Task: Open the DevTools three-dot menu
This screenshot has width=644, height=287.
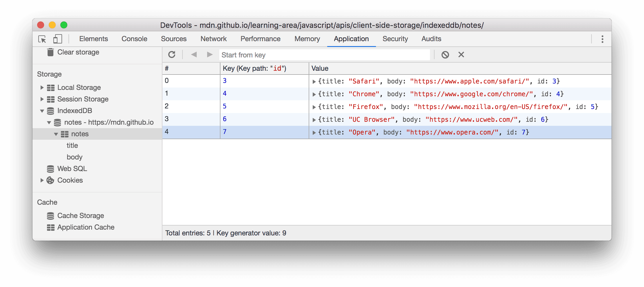Action: (x=602, y=39)
